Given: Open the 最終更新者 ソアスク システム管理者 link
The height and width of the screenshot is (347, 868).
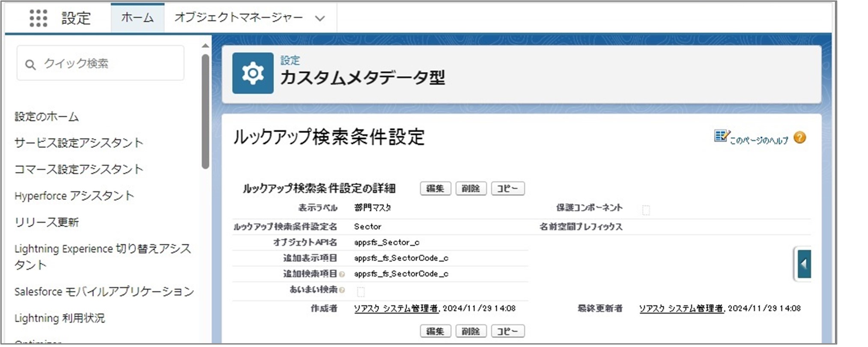Looking at the screenshot, I should pyautogui.click(x=681, y=308).
